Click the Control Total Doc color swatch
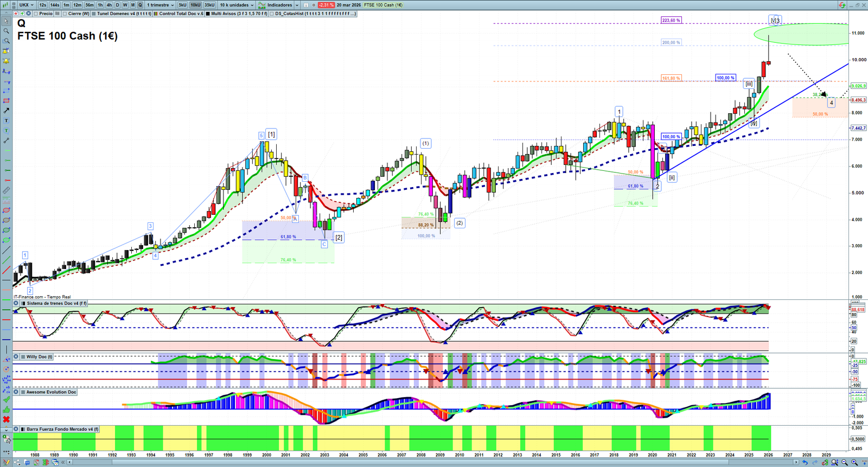 tap(156, 14)
